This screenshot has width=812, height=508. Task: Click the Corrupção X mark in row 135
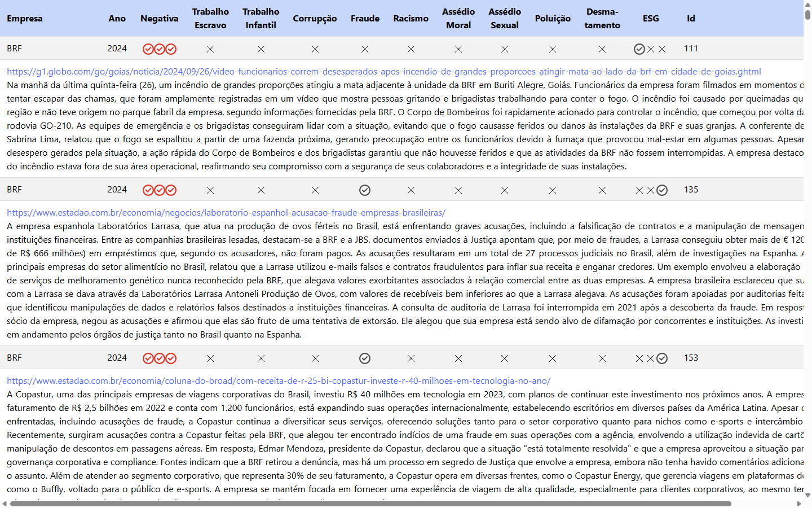click(315, 190)
